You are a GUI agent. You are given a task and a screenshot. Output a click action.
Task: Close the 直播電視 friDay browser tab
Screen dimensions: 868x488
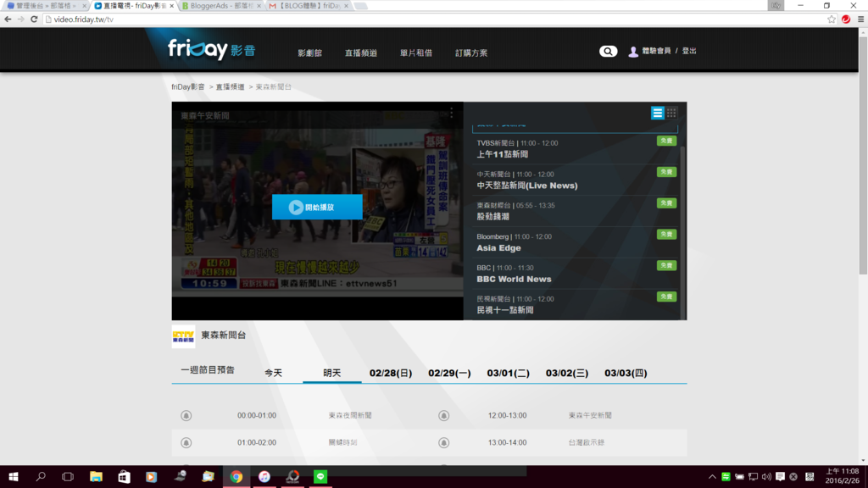point(171,6)
